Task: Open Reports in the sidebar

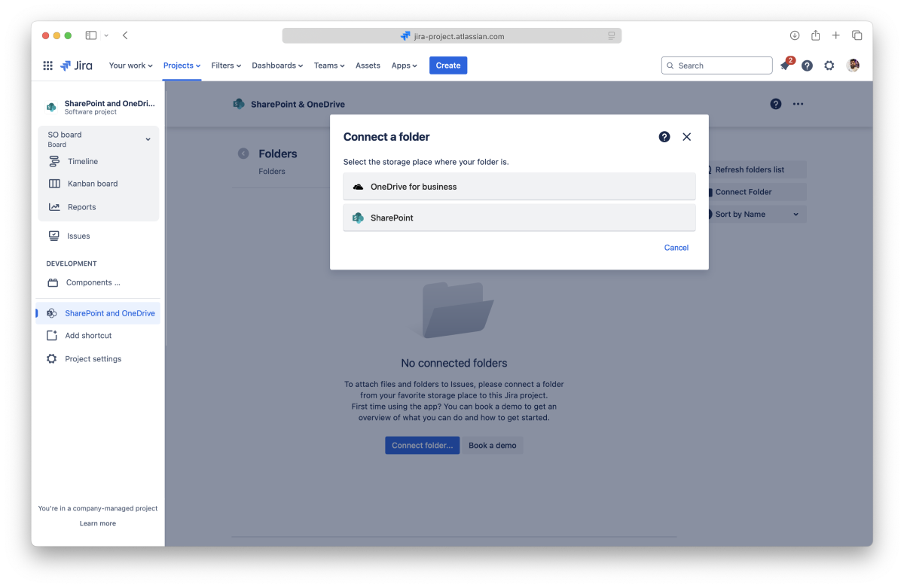Action: point(81,207)
